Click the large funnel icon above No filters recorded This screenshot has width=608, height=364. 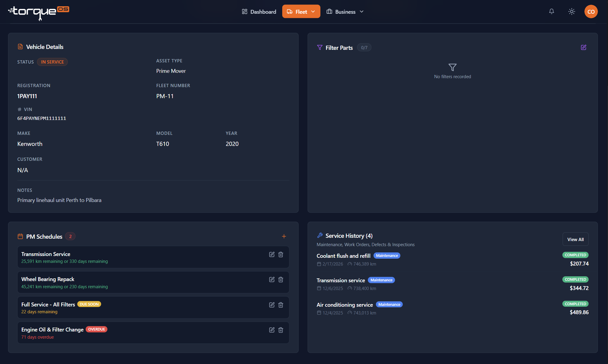(453, 67)
